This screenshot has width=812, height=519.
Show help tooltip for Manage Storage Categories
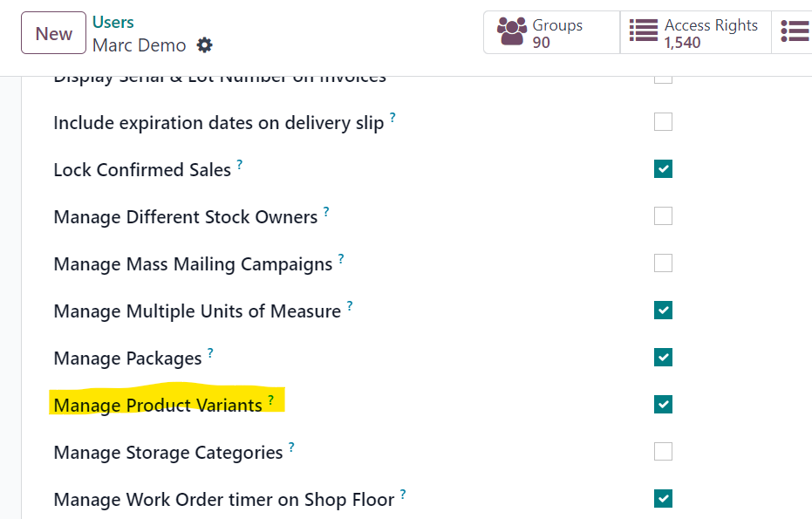coord(291,447)
